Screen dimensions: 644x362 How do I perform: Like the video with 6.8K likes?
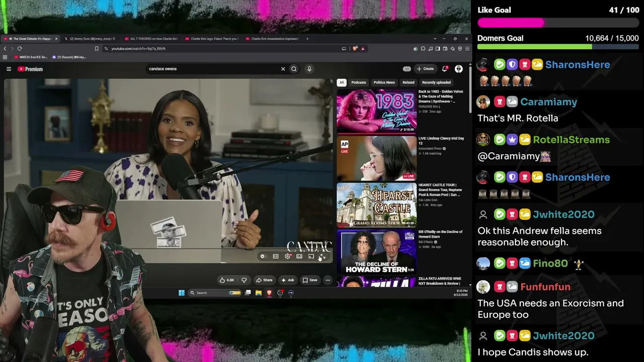click(x=227, y=280)
